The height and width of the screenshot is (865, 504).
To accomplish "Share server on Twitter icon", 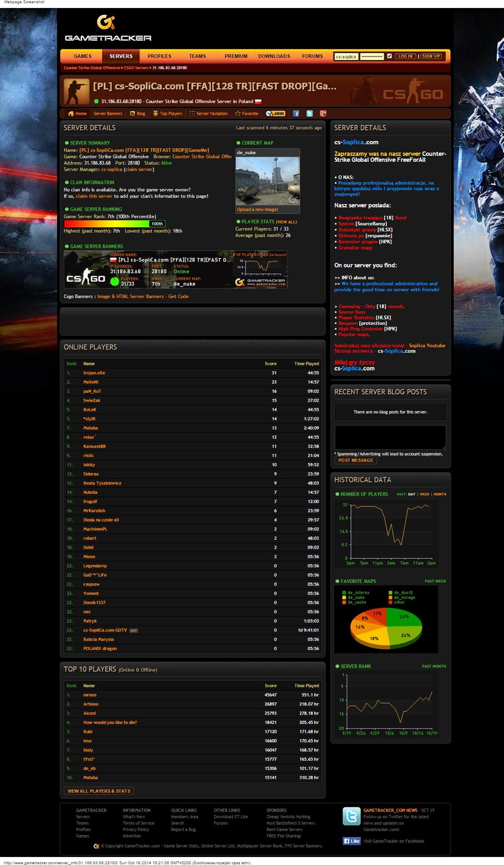I will pyautogui.click(x=309, y=114).
